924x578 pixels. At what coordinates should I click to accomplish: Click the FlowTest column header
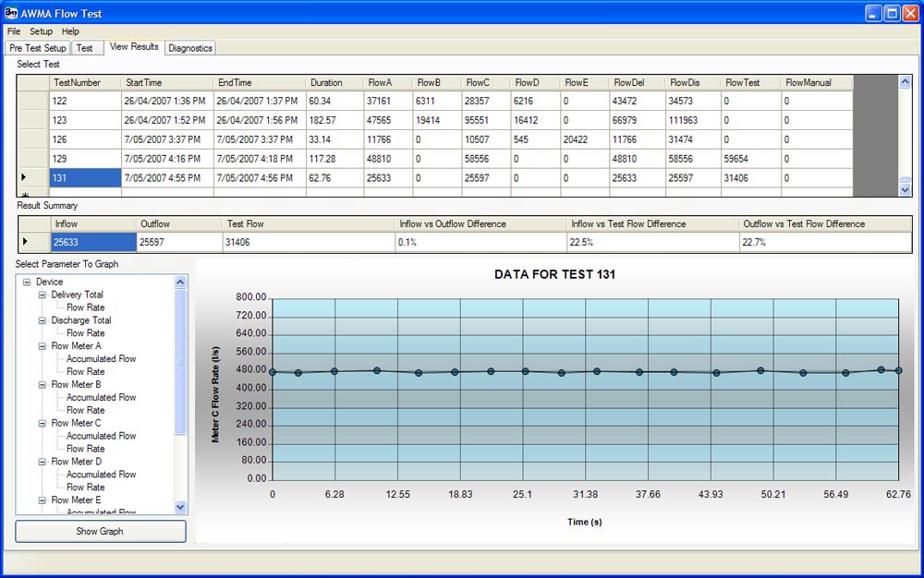[x=750, y=83]
